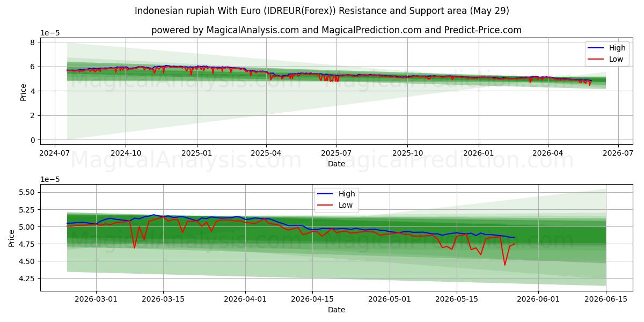This screenshot has height=322, width=644.
Task: Click the '5.00' price tick label
Action: point(27,226)
